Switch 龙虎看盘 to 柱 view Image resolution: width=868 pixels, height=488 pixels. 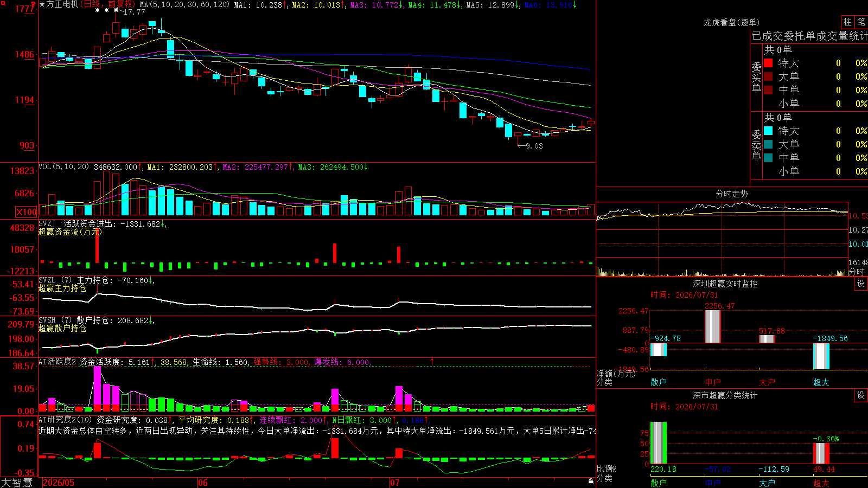tap(847, 22)
